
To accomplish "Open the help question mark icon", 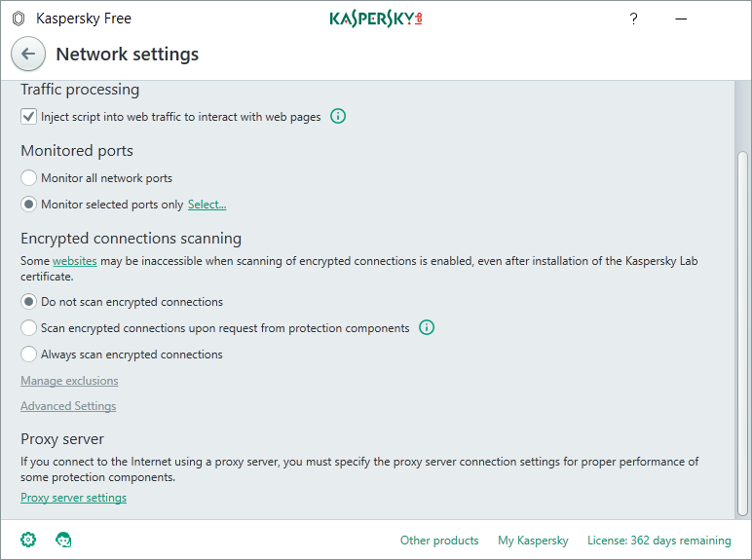I will 633,19.
